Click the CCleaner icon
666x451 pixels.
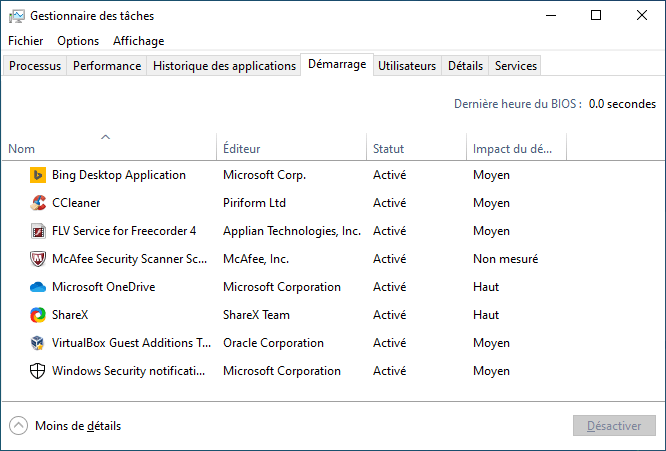[x=38, y=203]
